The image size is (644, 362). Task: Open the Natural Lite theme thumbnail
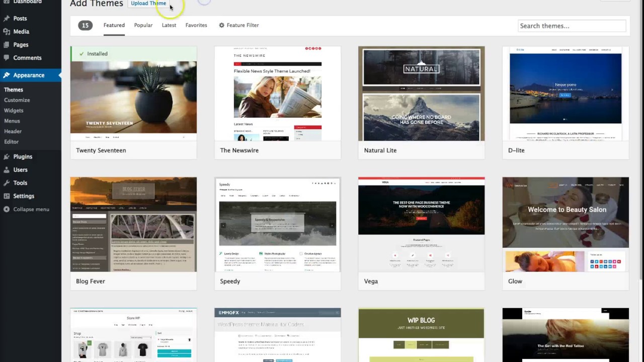coord(422,94)
